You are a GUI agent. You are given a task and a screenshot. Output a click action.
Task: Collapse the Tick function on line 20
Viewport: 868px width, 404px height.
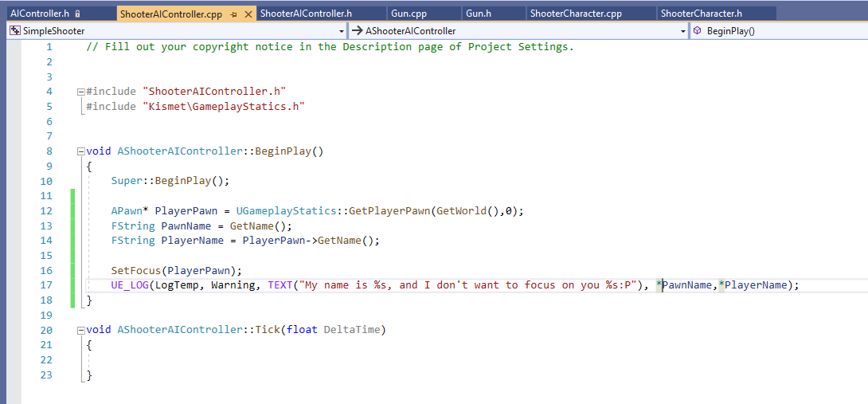[x=81, y=331]
